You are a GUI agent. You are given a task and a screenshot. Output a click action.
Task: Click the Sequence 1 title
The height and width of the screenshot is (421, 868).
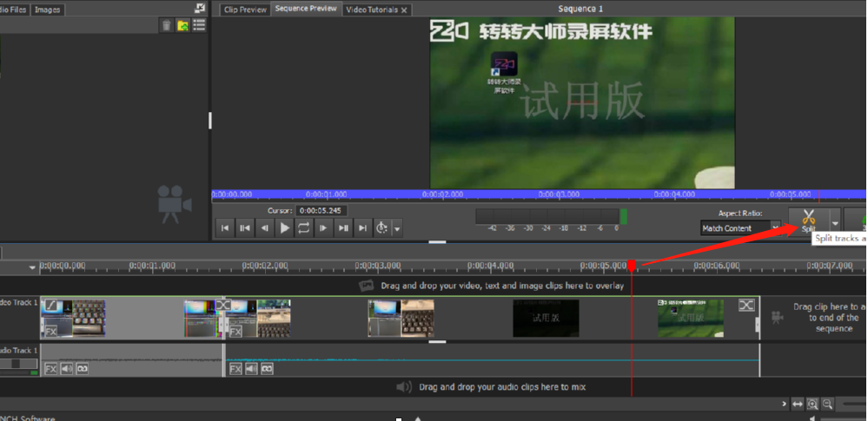click(580, 9)
